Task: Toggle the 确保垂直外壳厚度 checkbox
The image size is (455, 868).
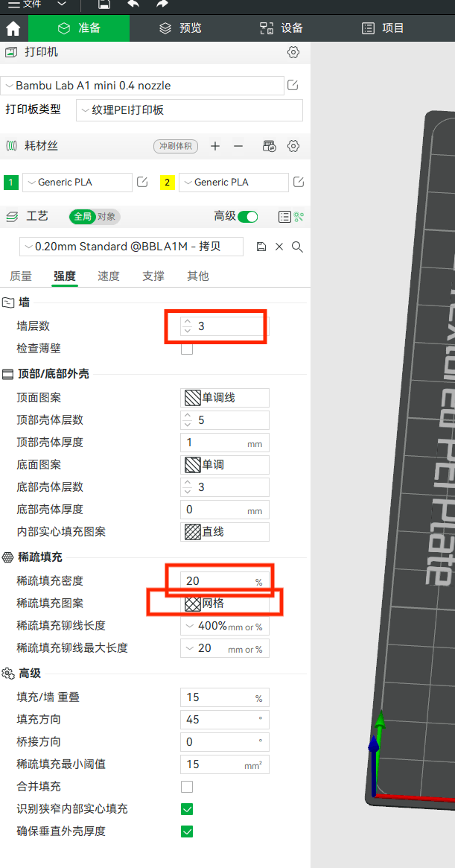Action: [x=187, y=831]
